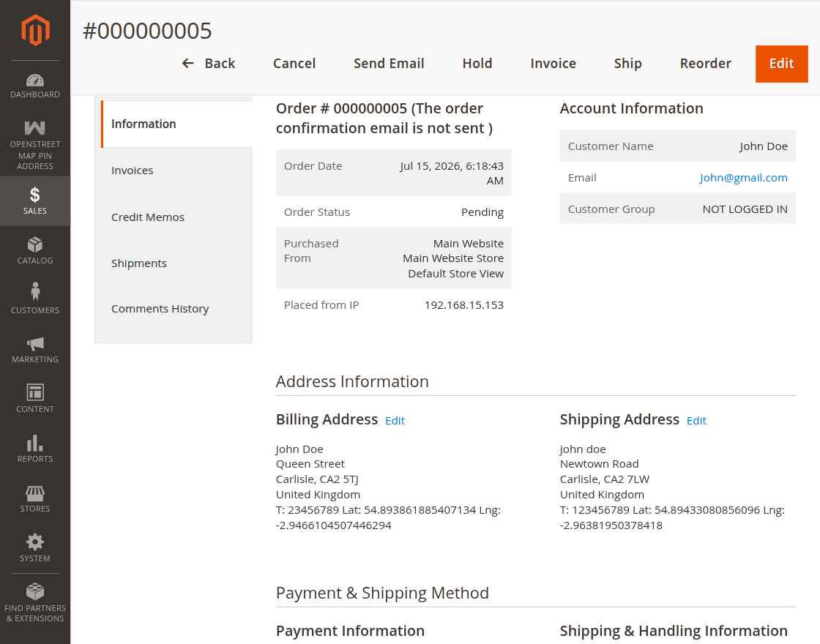The image size is (820, 644).
Task: Click the orange Edit button
Action: point(781,64)
